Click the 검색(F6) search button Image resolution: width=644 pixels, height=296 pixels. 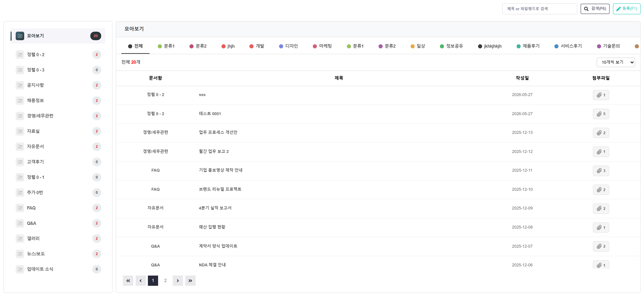pyautogui.click(x=595, y=9)
